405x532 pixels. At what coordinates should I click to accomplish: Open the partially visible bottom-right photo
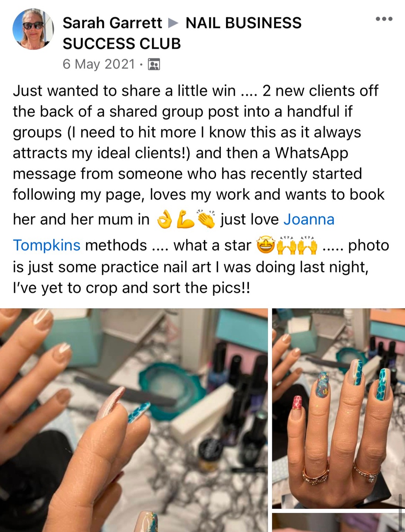point(338,522)
